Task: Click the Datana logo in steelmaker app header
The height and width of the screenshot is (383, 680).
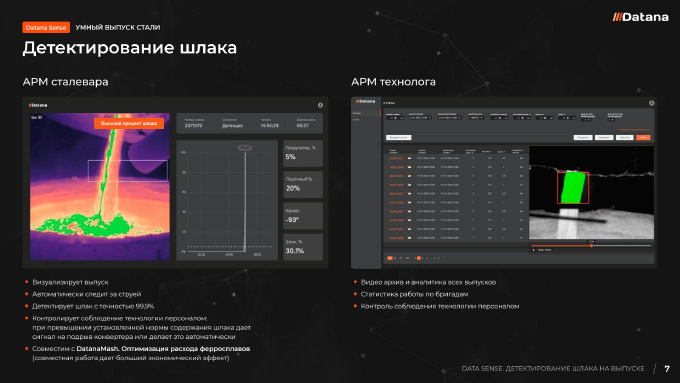Action: click(38, 105)
